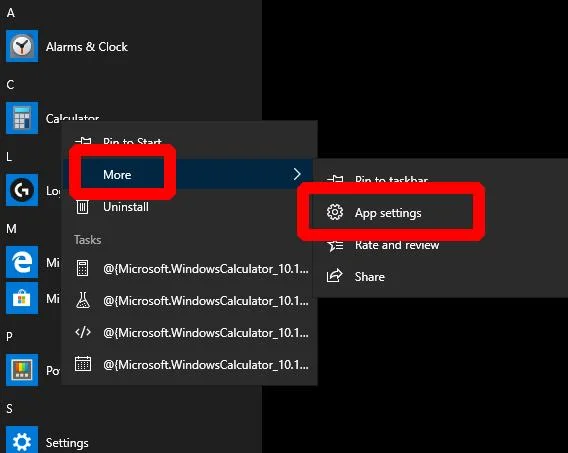
Task: Click the Settings app label
Action: point(67,443)
